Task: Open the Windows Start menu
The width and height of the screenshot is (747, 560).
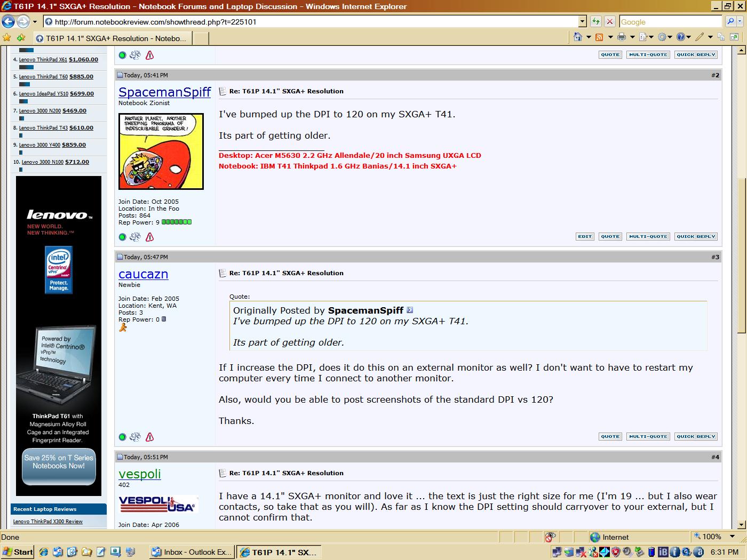Action: pyautogui.click(x=18, y=552)
